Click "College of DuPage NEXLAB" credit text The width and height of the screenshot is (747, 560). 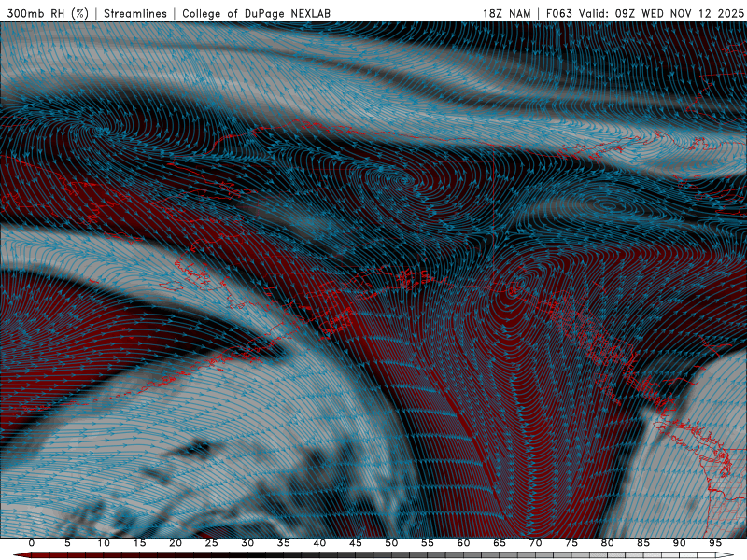[256, 13]
